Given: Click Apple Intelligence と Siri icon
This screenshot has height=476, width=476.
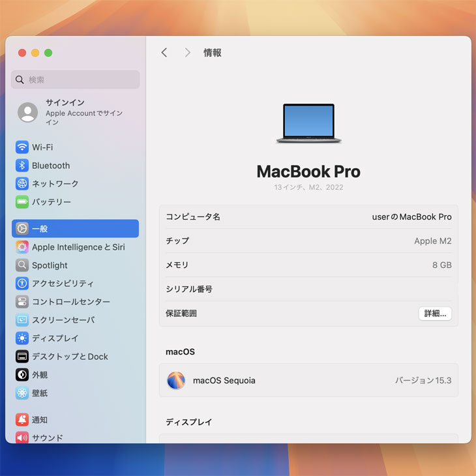Looking at the screenshot, I should point(22,247).
